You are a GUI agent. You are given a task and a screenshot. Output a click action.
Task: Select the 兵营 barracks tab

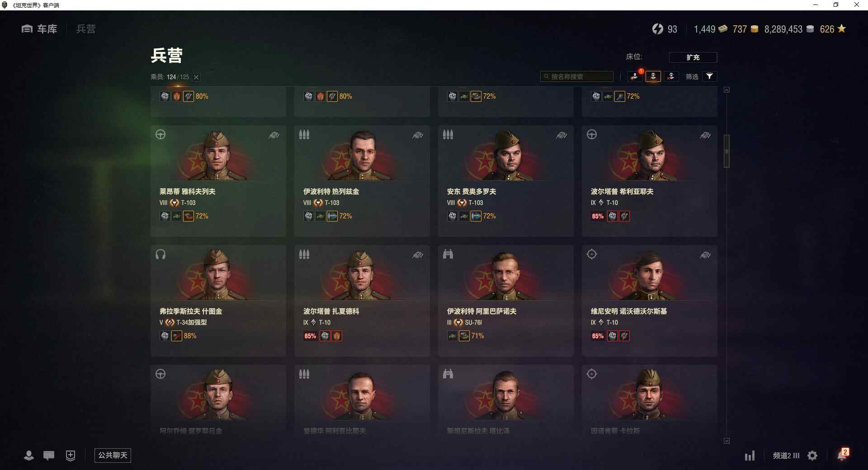point(86,29)
